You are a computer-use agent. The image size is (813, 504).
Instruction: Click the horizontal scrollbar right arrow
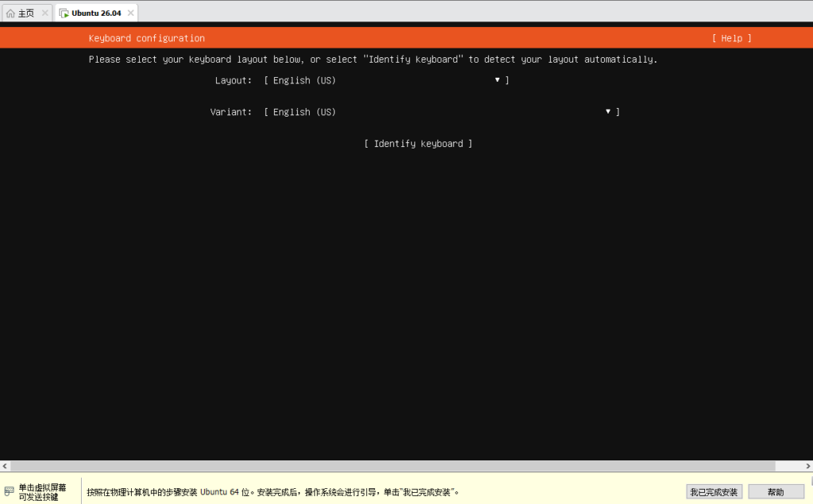(x=807, y=466)
